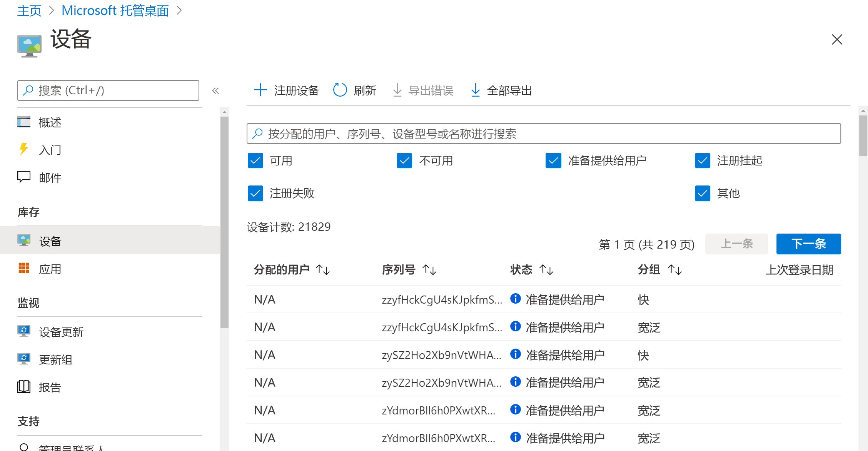Click the 下一条 next page button
Screen dimensions: 868x451
point(809,244)
